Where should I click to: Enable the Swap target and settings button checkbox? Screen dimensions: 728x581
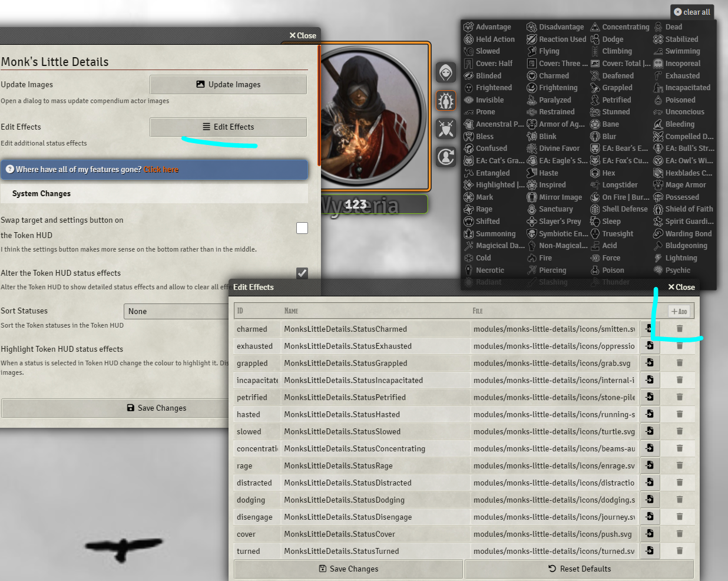302,227
